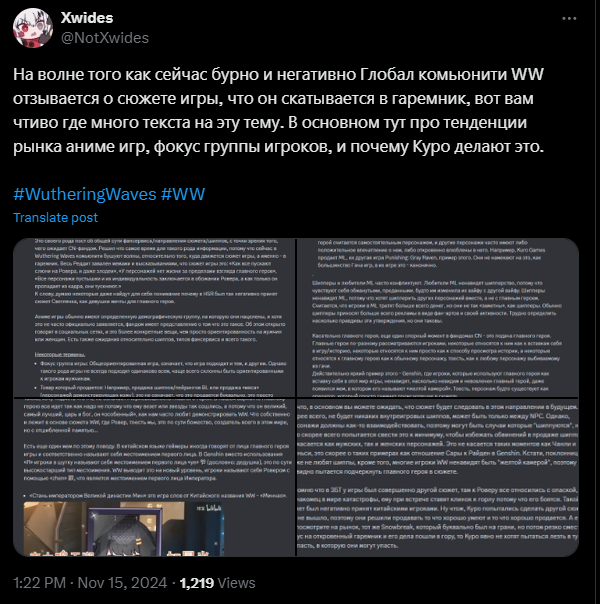The width and height of the screenshot is (600, 604).
Task: Open the Xwides profile avatar
Action: point(33,28)
